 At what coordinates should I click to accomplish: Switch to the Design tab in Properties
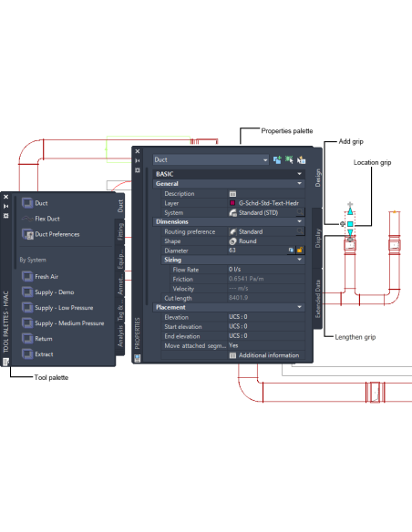(317, 179)
